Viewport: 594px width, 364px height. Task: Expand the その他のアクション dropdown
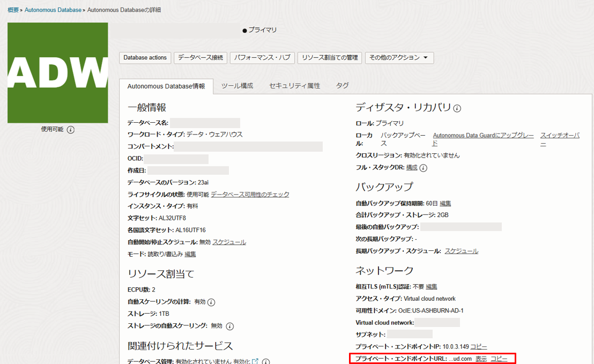tap(399, 57)
